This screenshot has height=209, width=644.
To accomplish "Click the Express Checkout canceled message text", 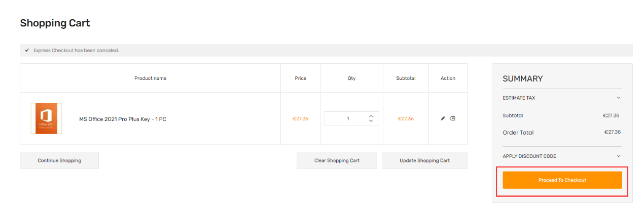I will pyautogui.click(x=76, y=50).
